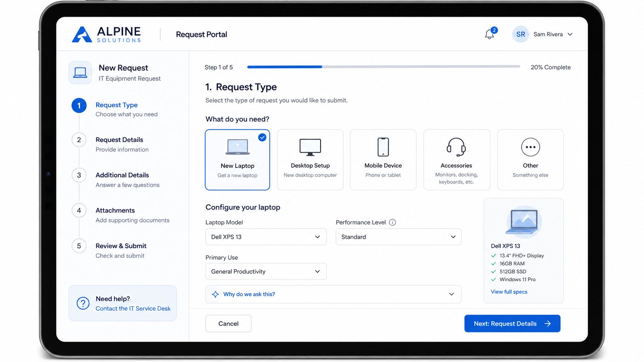Expand the Why do we ask this section
The height and width of the screenshot is (362, 644).
[x=333, y=294]
